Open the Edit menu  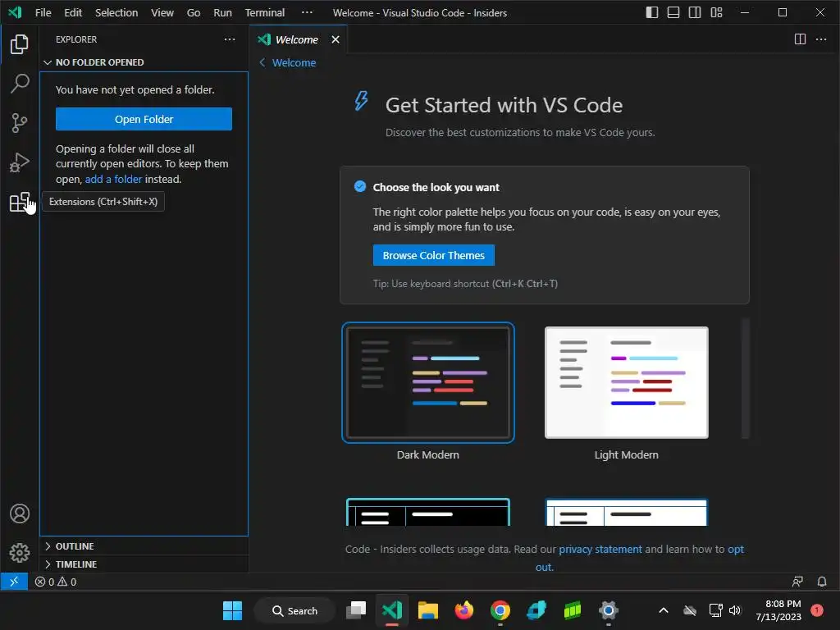click(73, 12)
